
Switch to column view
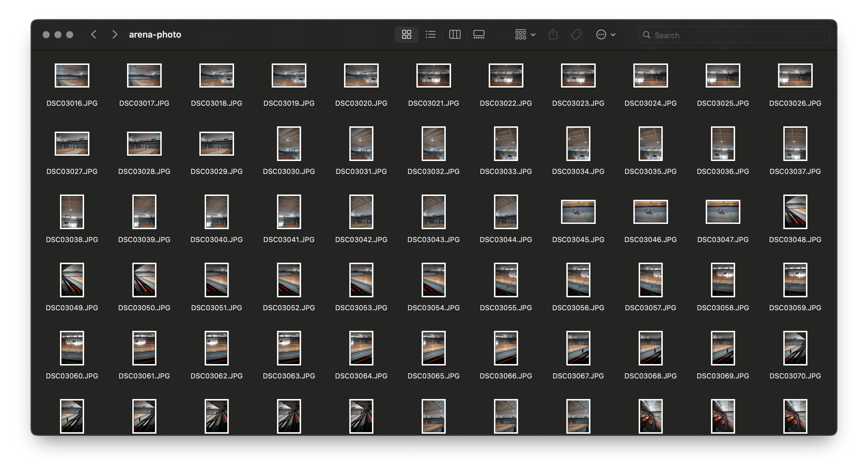455,35
